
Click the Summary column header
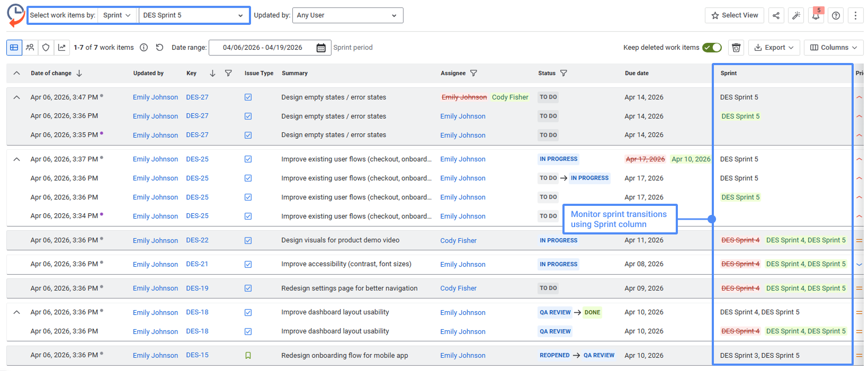pyautogui.click(x=294, y=74)
